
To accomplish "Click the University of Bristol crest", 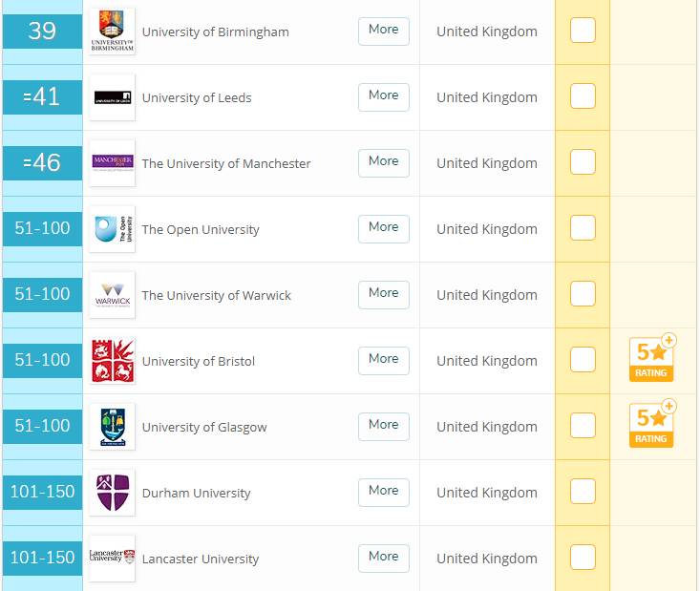I will click(112, 361).
